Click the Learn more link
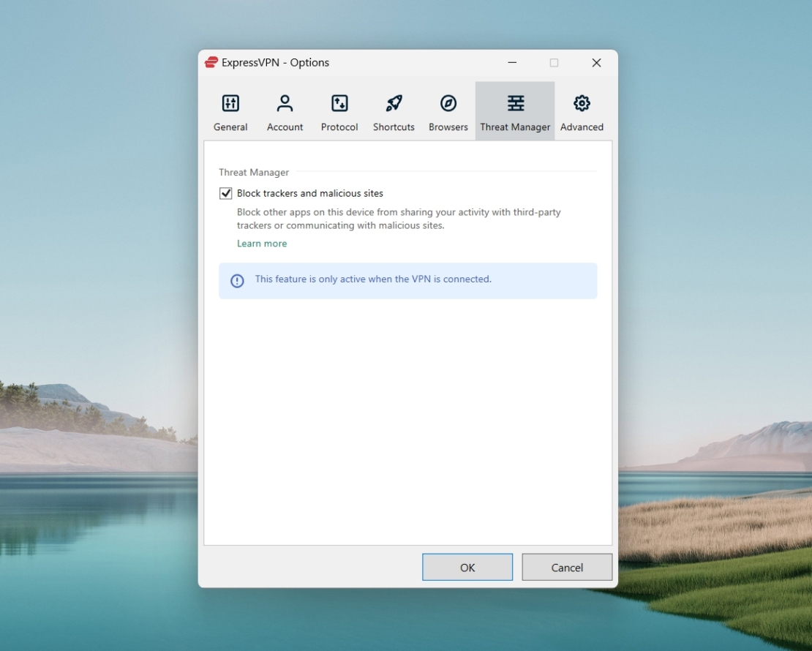 click(x=261, y=243)
